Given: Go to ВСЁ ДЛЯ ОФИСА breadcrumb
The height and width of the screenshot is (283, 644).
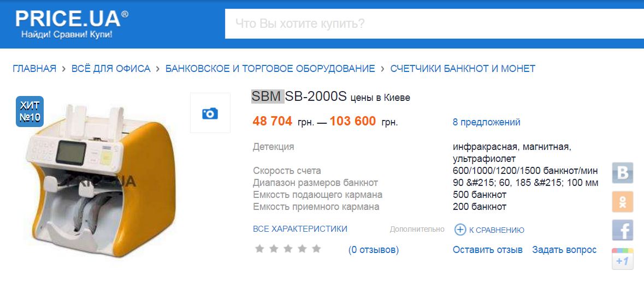Looking at the screenshot, I should click(x=111, y=69).
